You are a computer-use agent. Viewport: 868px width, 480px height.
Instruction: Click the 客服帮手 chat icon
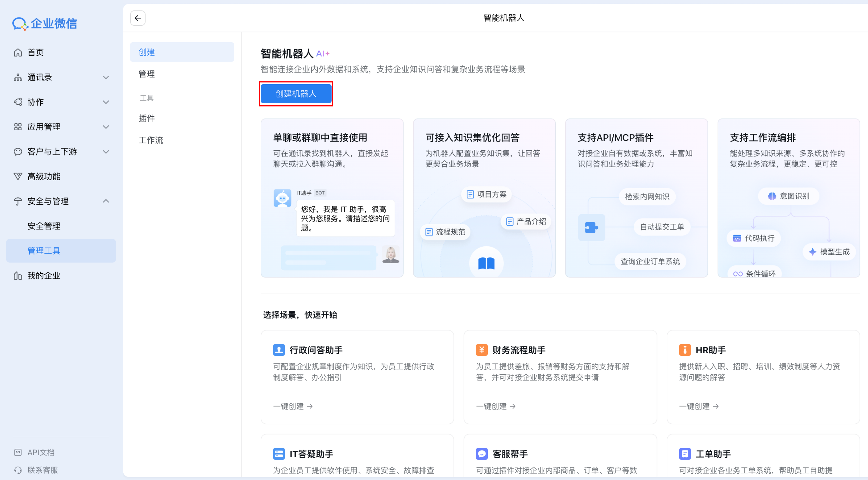482,454
